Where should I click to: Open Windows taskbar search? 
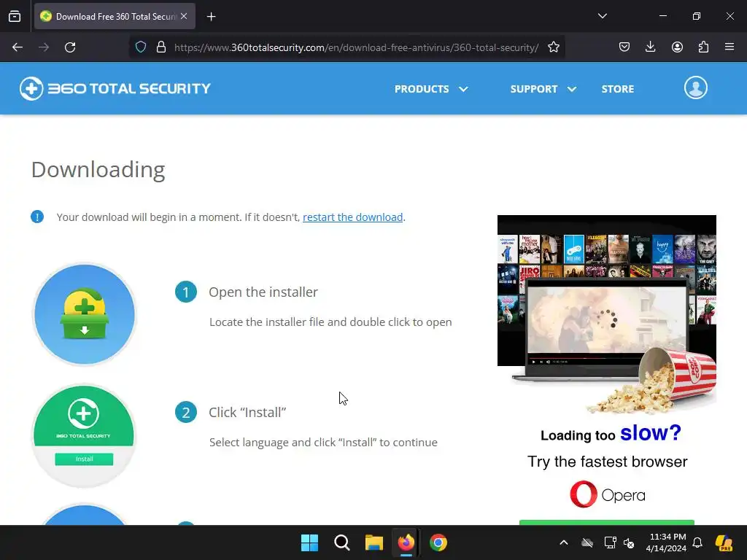point(341,542)
